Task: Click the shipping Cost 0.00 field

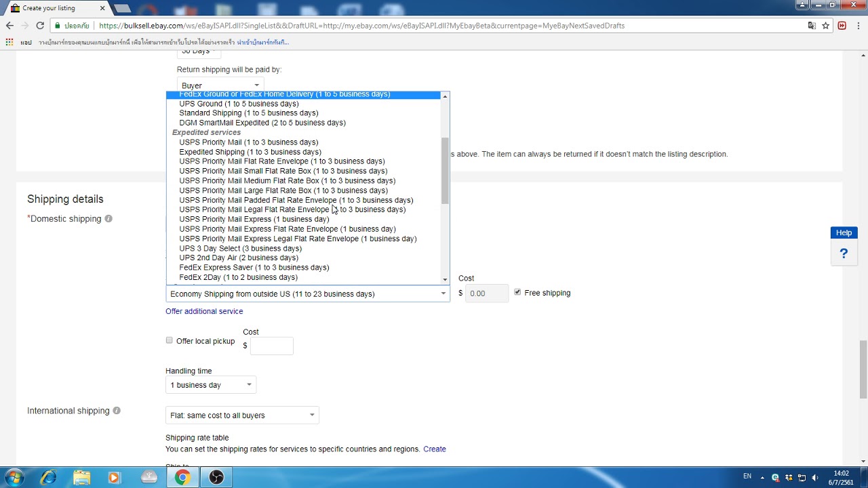Action: (x=486, y=293)
